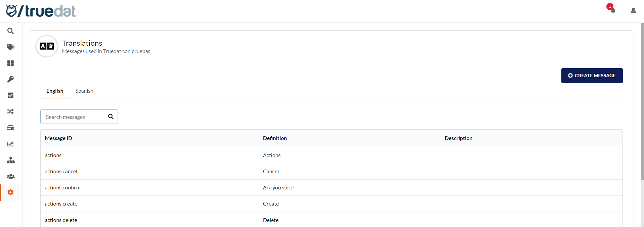Click the search magnifier sidebar icon
644x227 pixels.
click(10, 31)
